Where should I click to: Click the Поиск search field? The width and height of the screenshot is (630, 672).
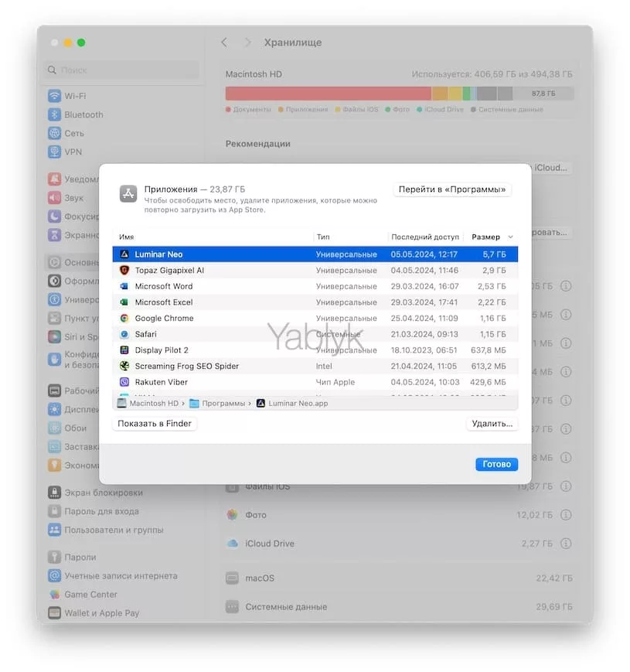124,70
